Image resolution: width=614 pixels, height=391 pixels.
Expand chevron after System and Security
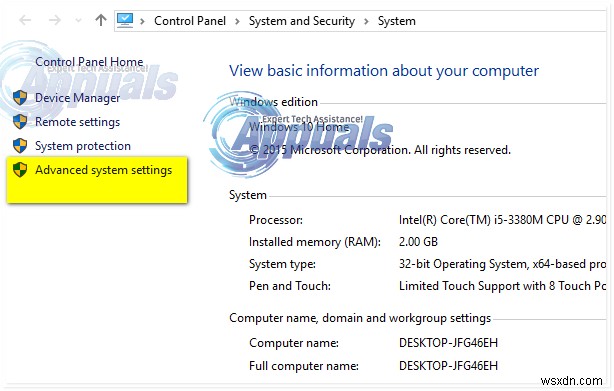coord(367,21)
